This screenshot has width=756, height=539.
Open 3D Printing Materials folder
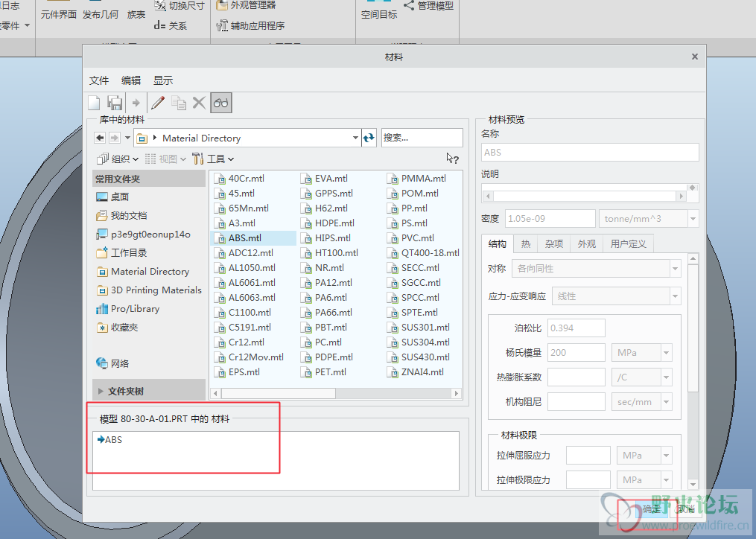pyautogui.click(x=149, y=290)
